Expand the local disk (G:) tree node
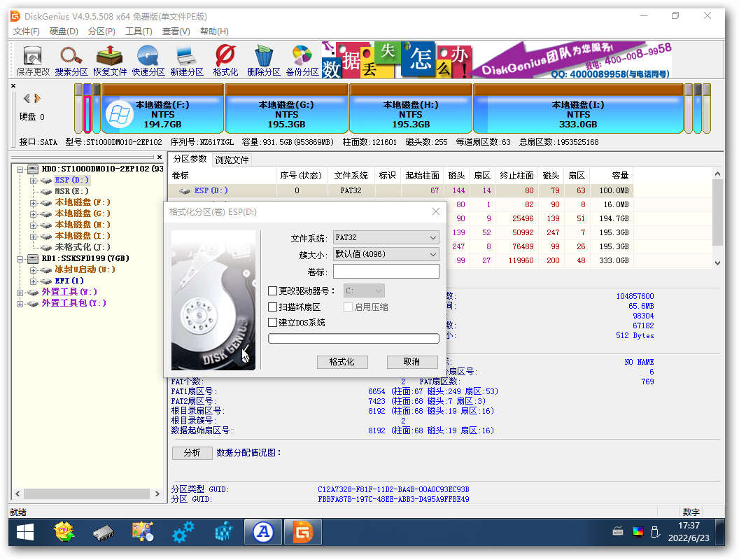This screenshot has height=560, width=739. tap(33, 214)
